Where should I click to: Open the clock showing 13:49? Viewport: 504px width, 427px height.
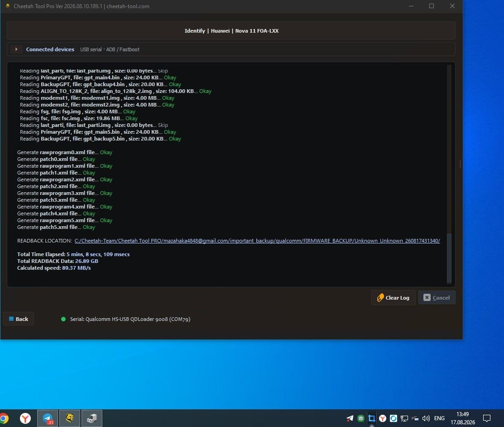462,418
